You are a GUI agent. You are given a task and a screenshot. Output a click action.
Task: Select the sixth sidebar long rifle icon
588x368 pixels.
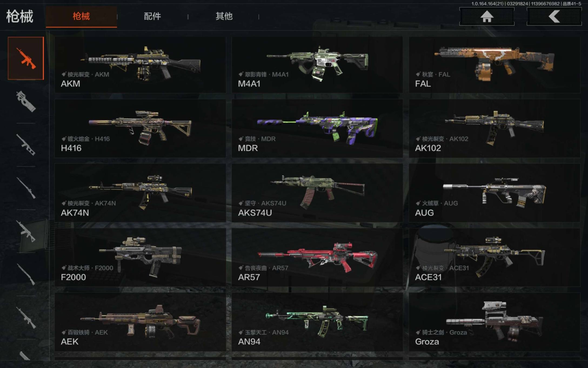click(x=26, y=274)
